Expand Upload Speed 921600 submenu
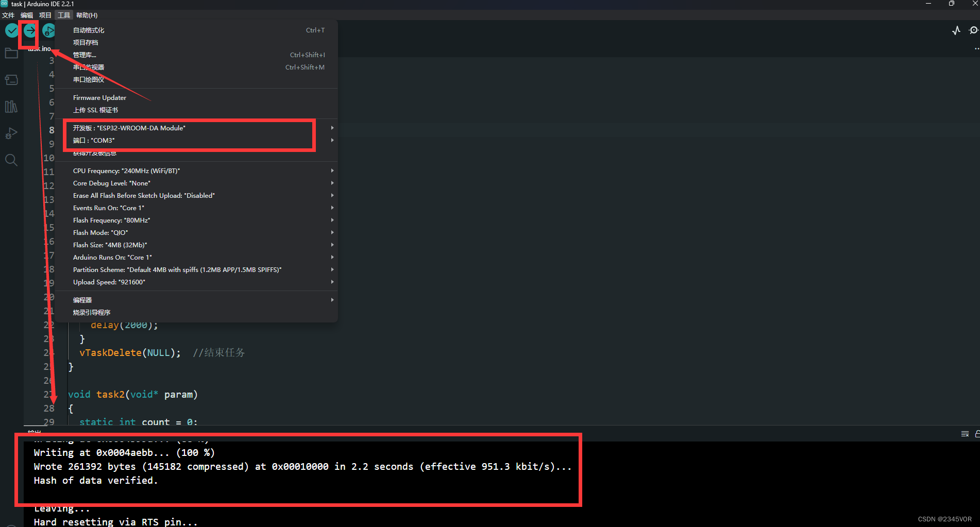The width and height of the screenshot is (980, 527). (x=196, y=282)
